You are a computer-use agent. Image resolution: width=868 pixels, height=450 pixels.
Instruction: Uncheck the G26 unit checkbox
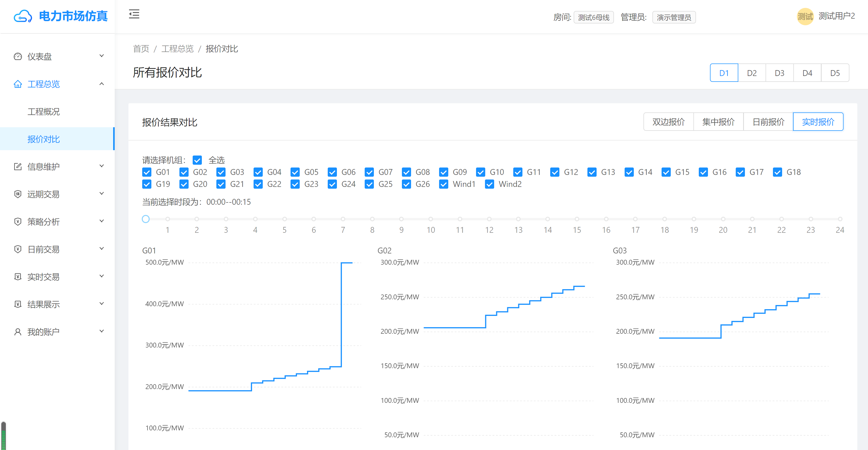click(x=406, y=184)
